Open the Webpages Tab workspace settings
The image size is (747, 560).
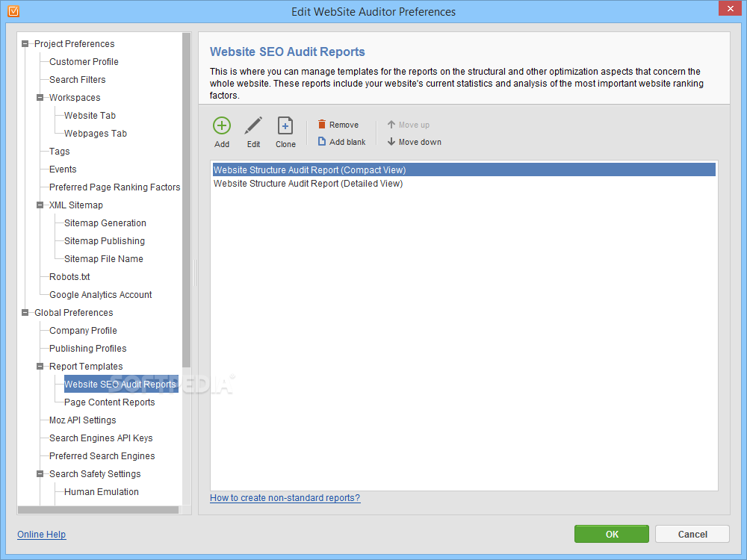tap(96, 134)
